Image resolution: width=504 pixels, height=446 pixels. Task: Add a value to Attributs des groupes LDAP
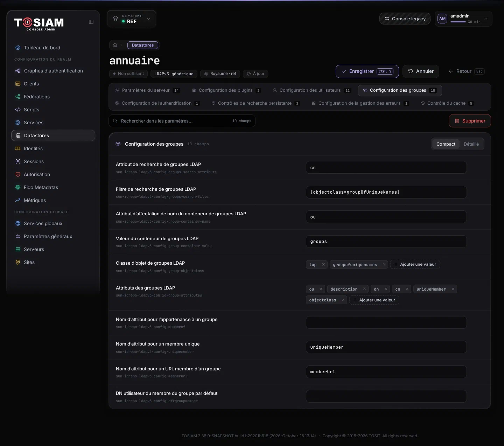pyautogui.click(x=374, y=300)
